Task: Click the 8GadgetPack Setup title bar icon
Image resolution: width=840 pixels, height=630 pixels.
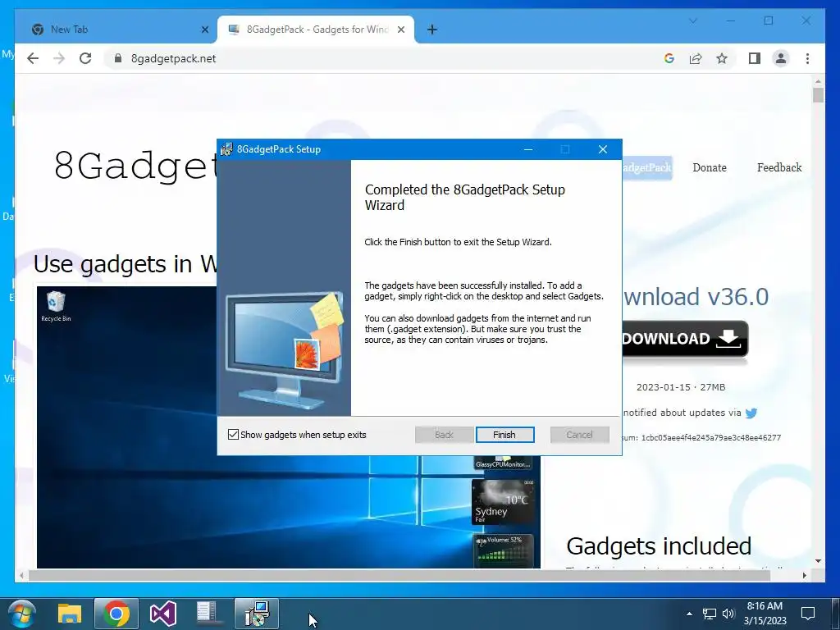Action: [x=227, y=149]
